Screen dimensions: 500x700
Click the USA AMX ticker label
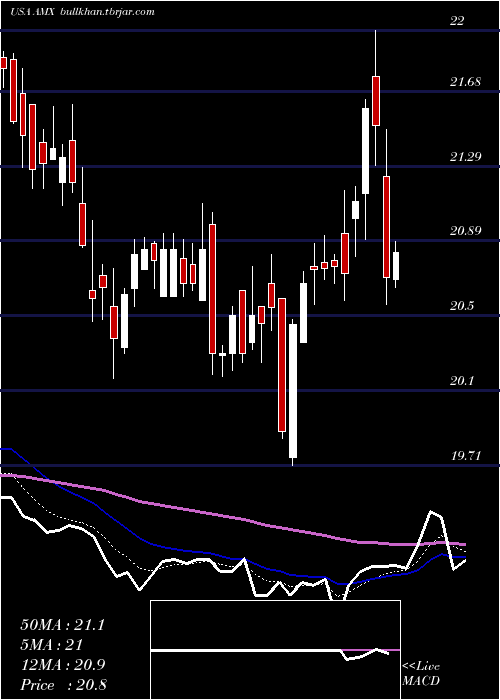tap(32, 12)
